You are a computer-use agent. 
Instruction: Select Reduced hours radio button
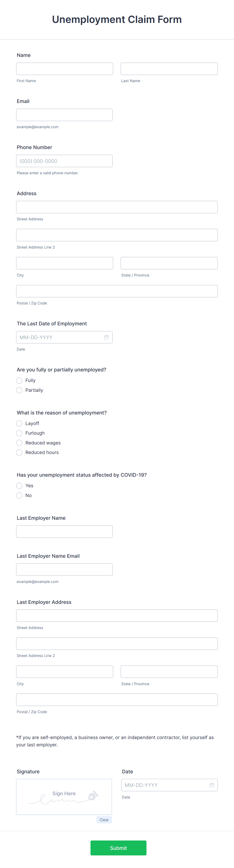click(19, 453)
